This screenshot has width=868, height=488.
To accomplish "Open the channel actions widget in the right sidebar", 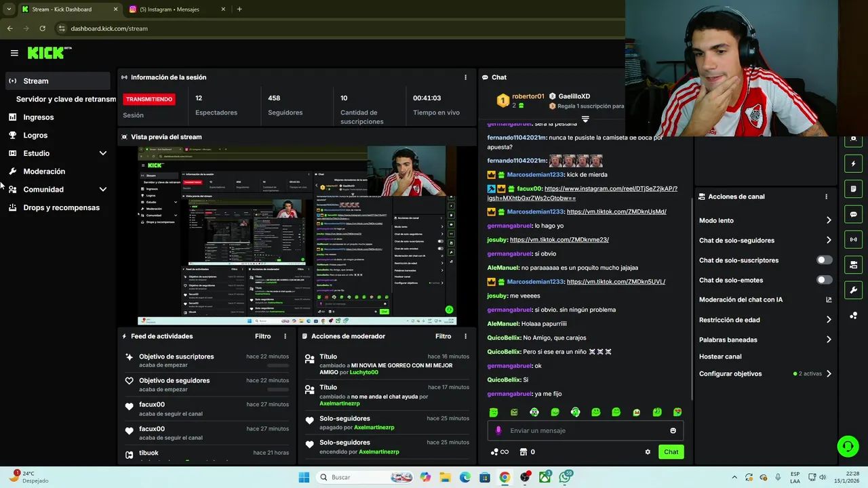I will (853, 264).
